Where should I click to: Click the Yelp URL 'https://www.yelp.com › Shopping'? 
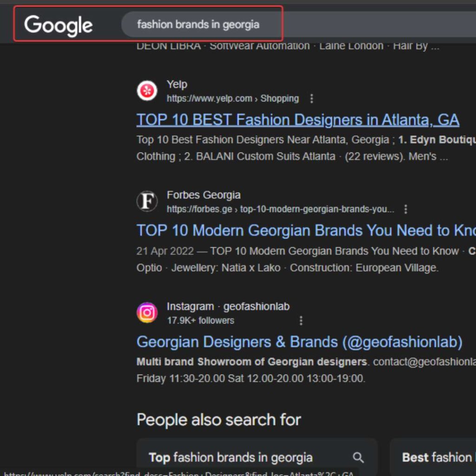(x=232, y=99)
